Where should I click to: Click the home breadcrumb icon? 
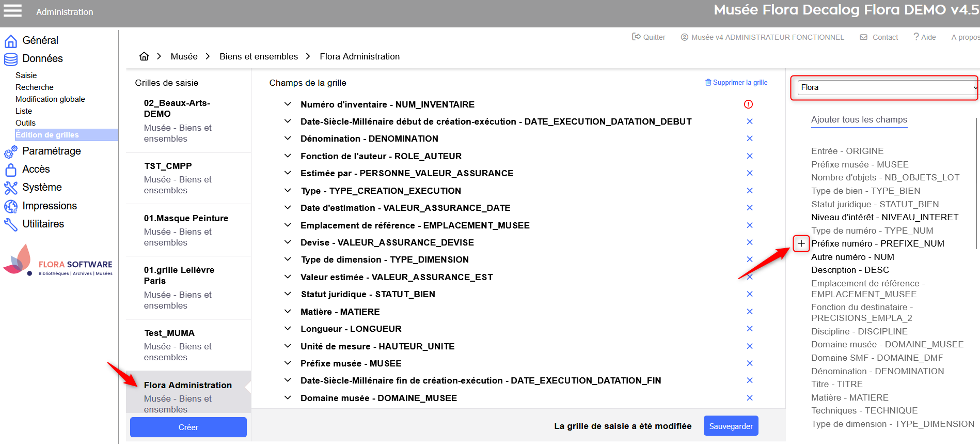(144, 56)
